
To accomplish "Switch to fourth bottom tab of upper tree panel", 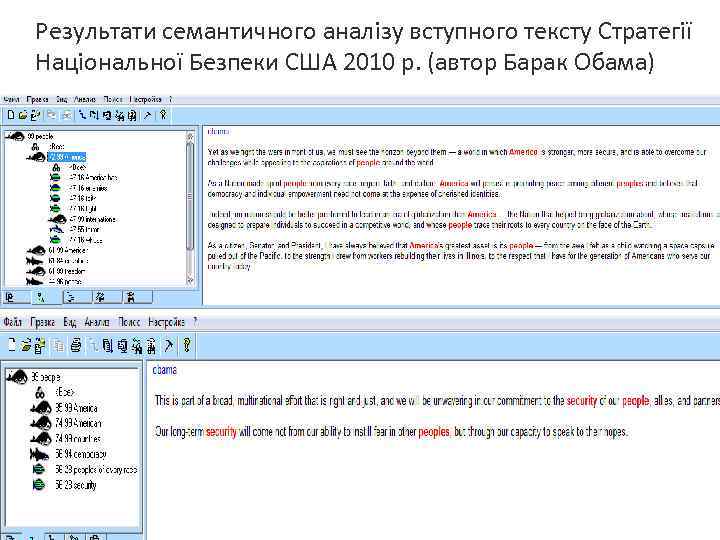I will pos(107,298).
